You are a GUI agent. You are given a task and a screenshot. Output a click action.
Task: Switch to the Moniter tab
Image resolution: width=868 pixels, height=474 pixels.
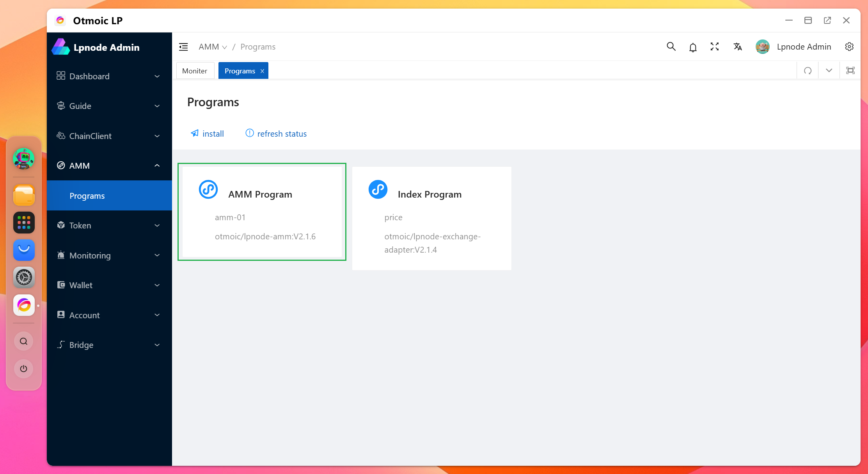pyautogui.click(x=195, y=71)
